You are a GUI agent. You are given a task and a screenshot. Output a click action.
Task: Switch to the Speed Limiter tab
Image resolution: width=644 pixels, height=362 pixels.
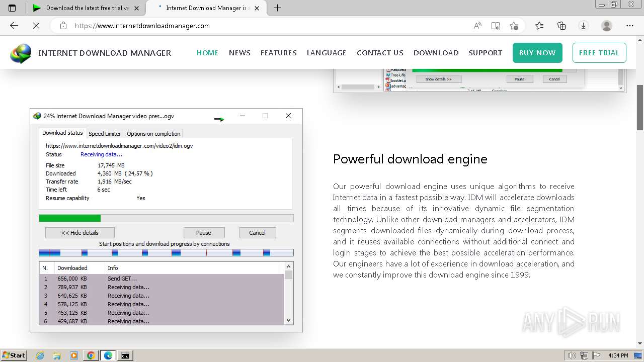pos(105,134)
